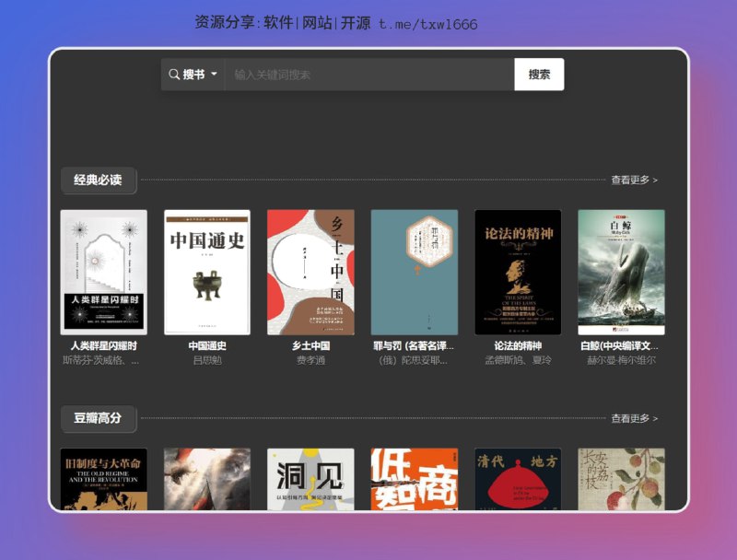Open the 清代地方 book cover

pos(518,479)
